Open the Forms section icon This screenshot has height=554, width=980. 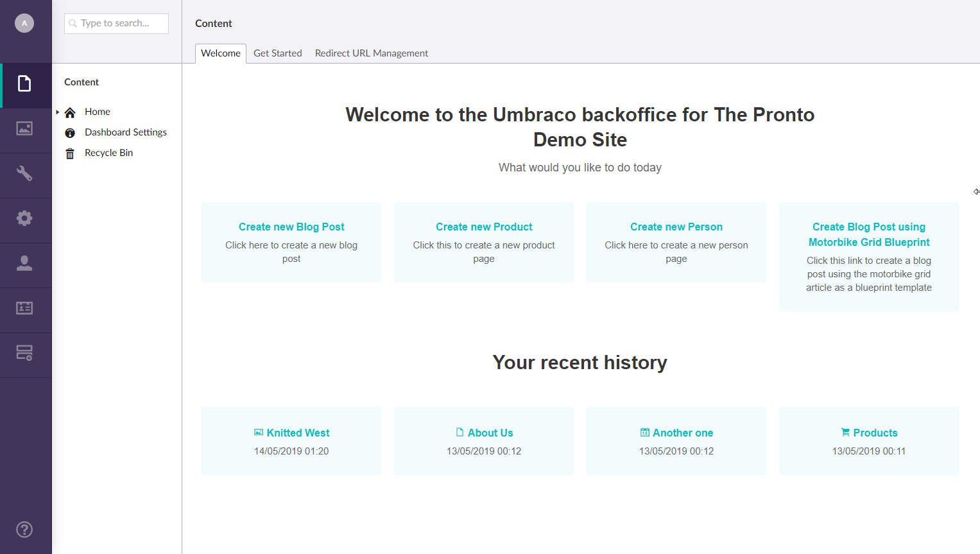click(24, 353)
